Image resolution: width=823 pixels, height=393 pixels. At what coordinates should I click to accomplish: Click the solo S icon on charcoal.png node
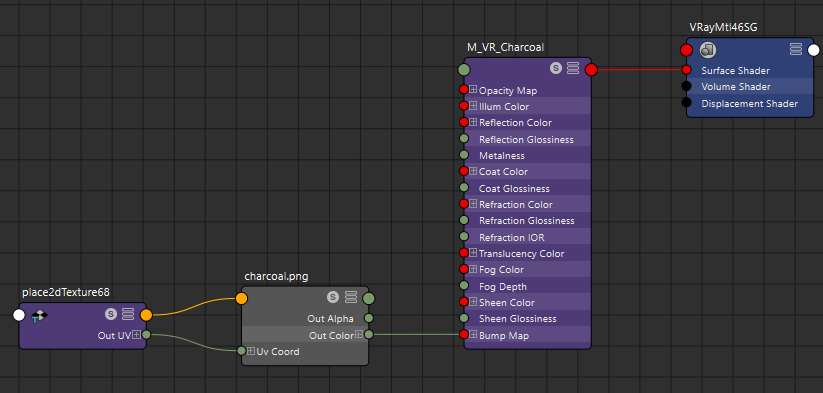333,298
